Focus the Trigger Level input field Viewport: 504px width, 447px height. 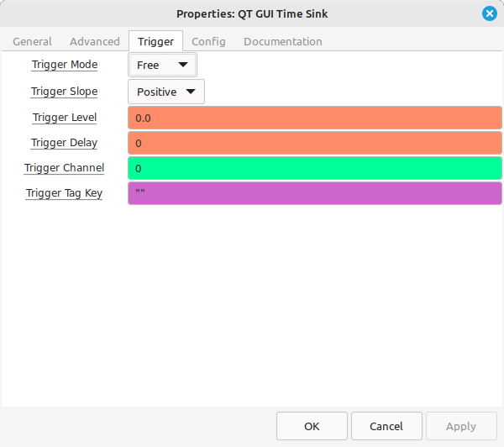coord(315,118)
